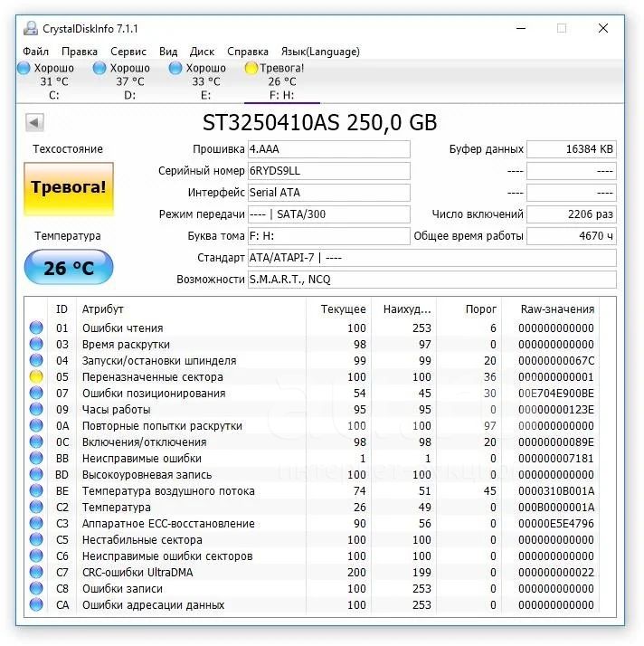This screenshot has height=646, width=644.
Task: Click the transfer mode field SATA/300
Action: (328, 214)
